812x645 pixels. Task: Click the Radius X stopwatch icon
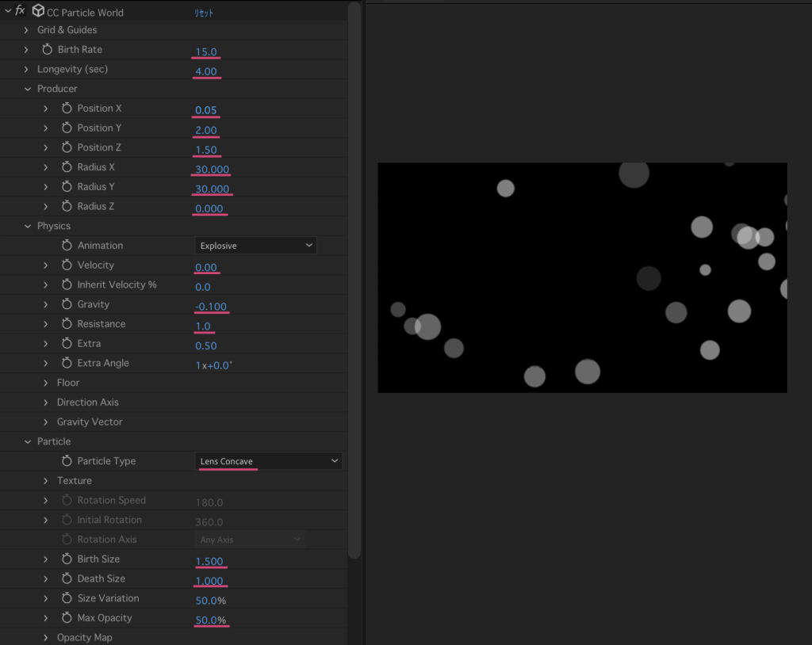coord(68,166)
